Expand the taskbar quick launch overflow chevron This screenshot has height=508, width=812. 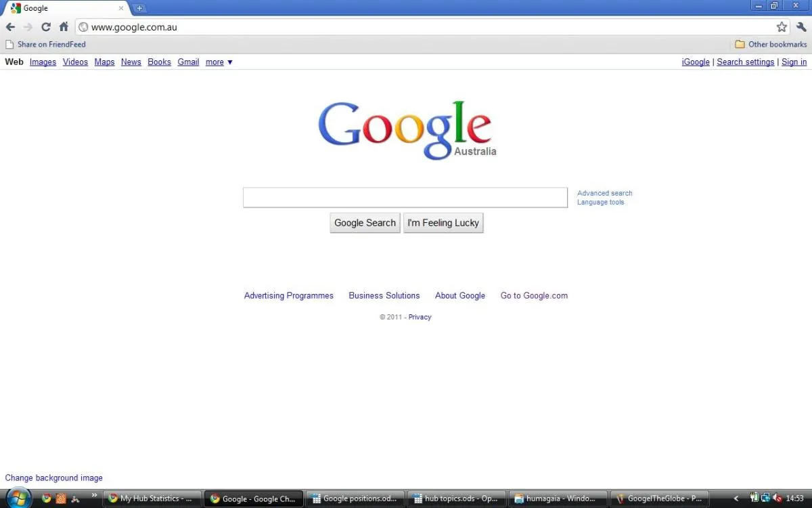(95, 494)
